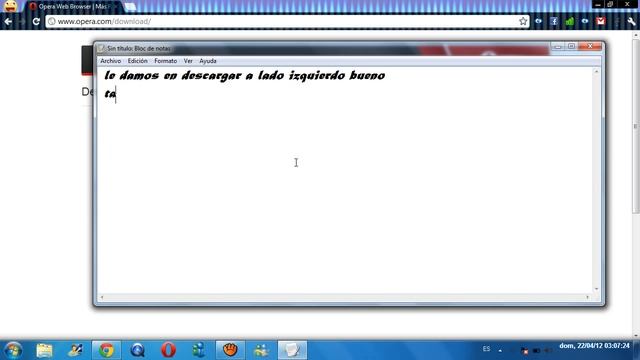
Task: Open the Windows Start menu
Action: point(13,350)
